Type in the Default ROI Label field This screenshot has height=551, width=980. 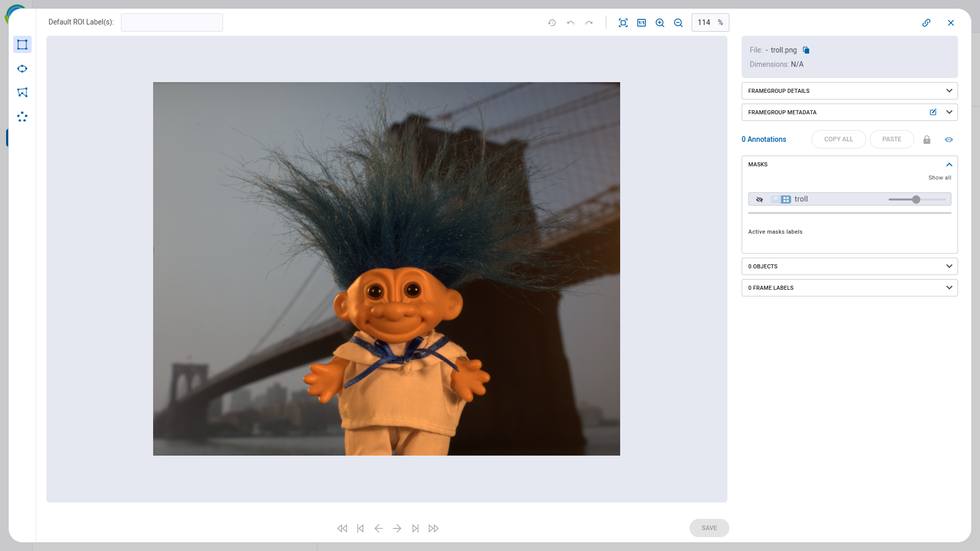point(171,22)
